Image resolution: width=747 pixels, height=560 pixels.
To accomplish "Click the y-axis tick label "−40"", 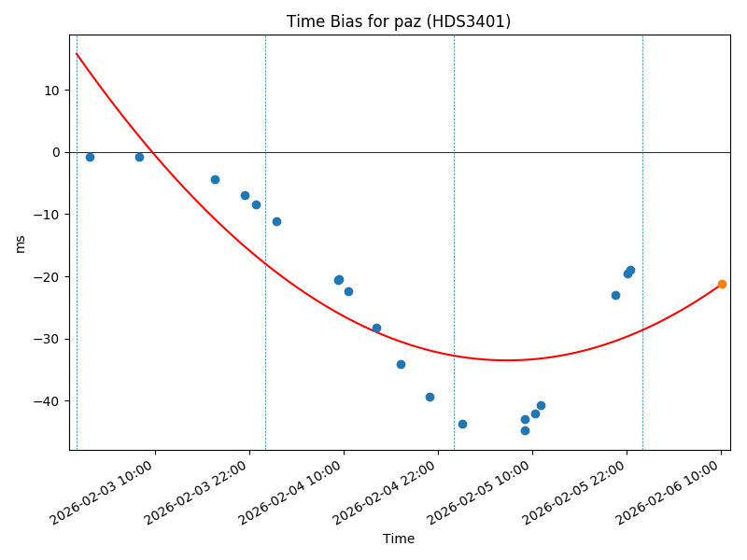I will 47,401.
